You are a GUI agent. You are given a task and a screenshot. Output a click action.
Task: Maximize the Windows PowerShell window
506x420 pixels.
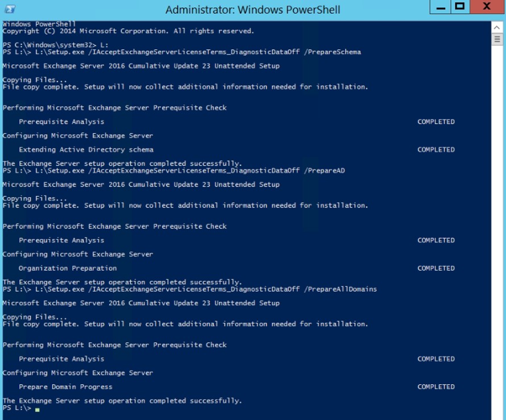coord(460,7)
